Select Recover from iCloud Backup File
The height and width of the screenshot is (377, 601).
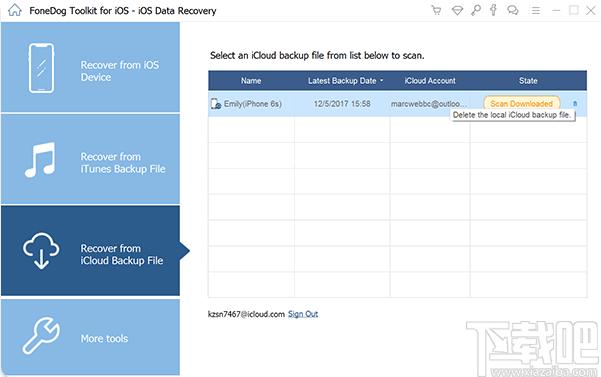(90, 251)
